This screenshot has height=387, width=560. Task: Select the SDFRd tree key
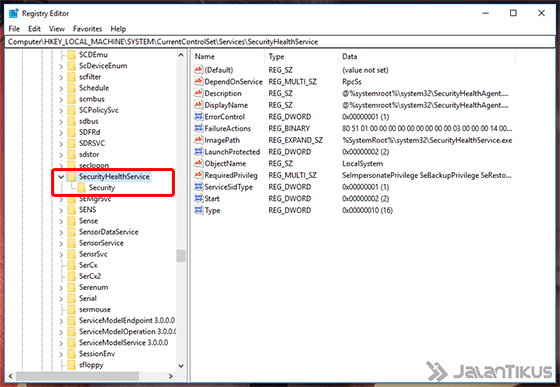[x=90, y=132]
